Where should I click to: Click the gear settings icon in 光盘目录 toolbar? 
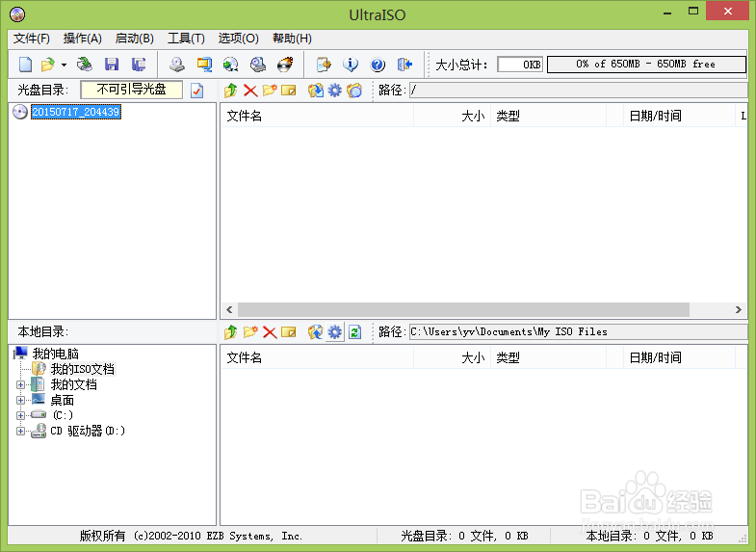tap(334, 91)
